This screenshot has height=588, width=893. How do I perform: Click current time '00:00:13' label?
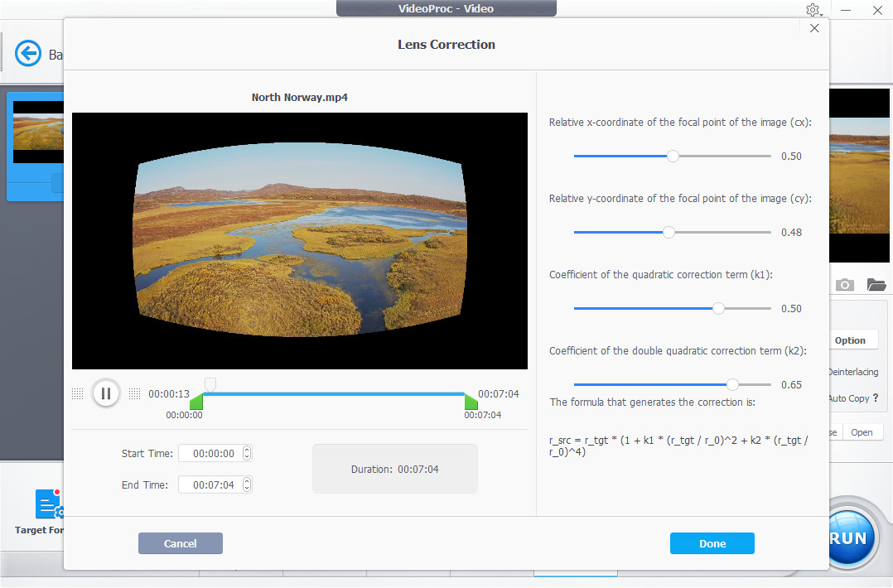point(169,394)
